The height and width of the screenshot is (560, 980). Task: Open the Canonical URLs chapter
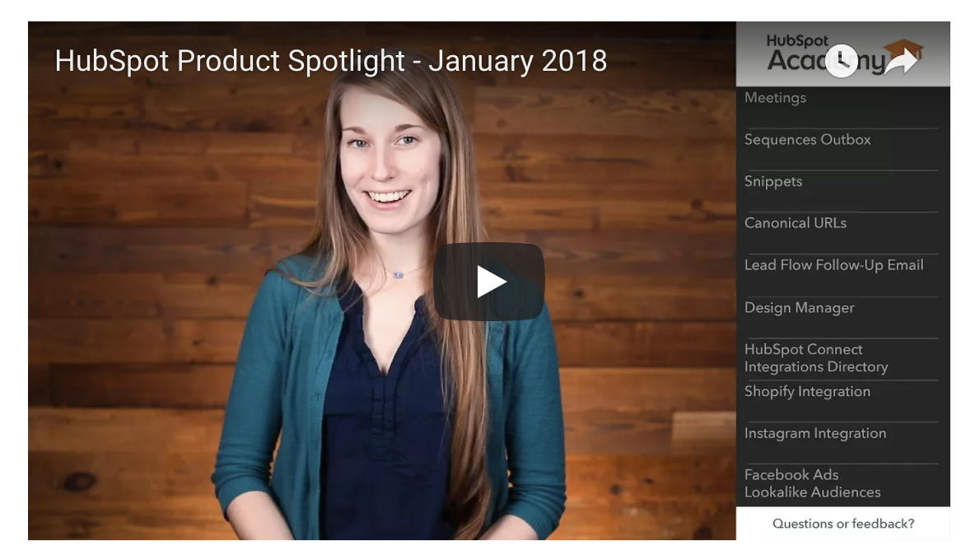pyautogui.click(x=795, y=223)
